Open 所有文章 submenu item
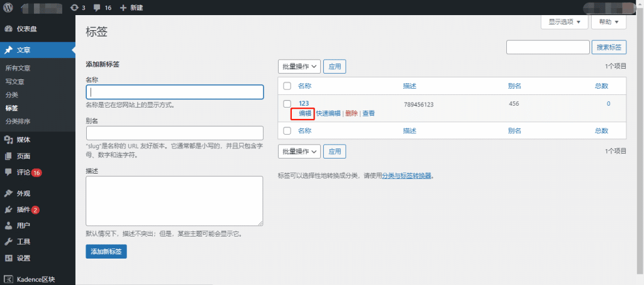The height and width of the screenshot is (285, 644). coord(18,68)
